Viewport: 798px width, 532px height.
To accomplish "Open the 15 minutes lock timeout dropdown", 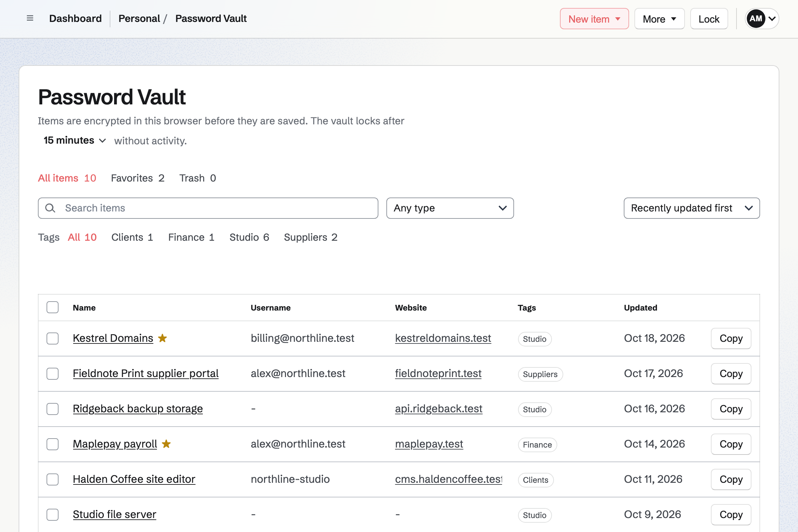I will 74,140.
